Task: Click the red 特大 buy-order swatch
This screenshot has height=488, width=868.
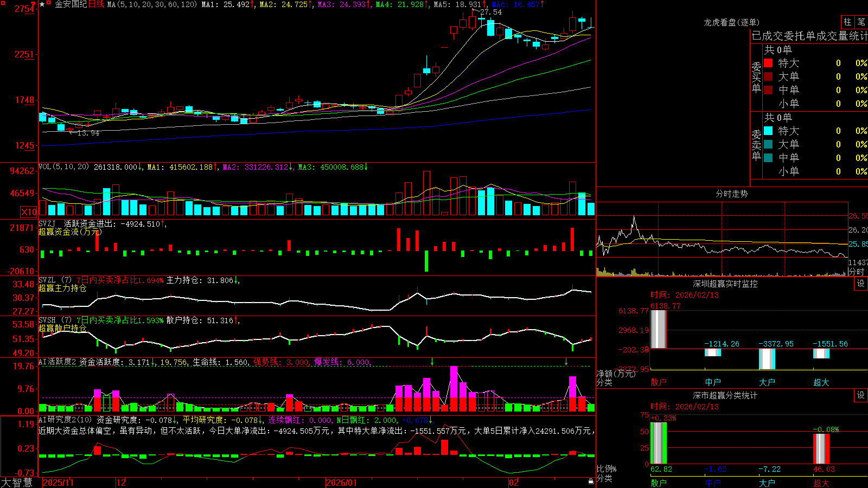Action: [768, 63]
